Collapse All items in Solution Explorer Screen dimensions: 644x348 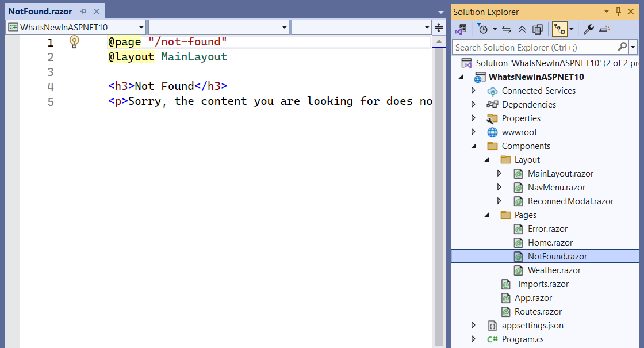click(522, 29)
